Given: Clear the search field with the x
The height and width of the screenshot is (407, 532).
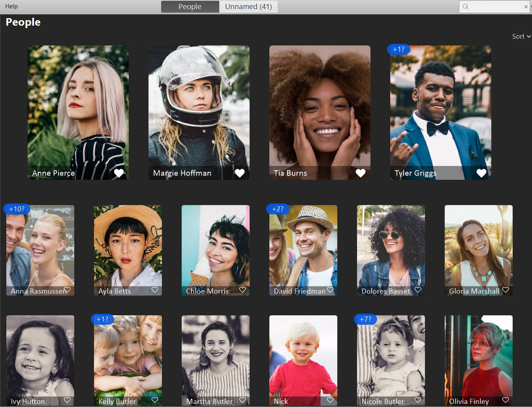Looking at the screenshot, I should [x=526, y=7].
